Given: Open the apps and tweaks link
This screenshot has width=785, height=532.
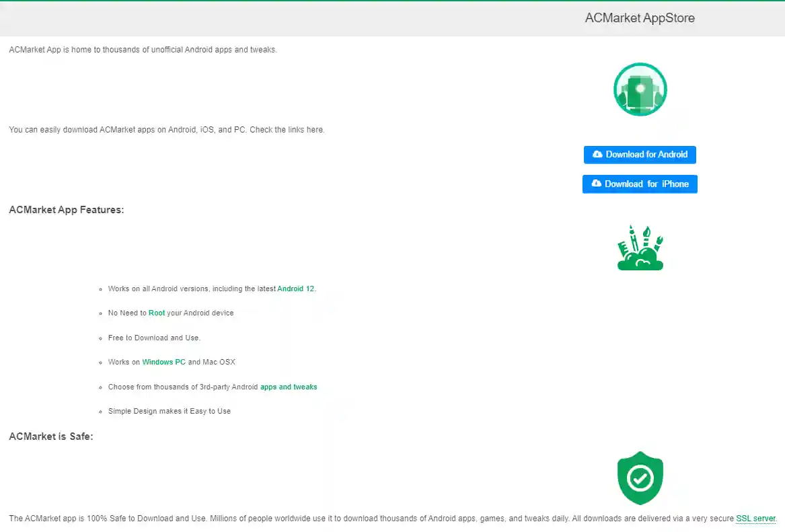Looking at the screenshot, I should [x=289, y=387].
